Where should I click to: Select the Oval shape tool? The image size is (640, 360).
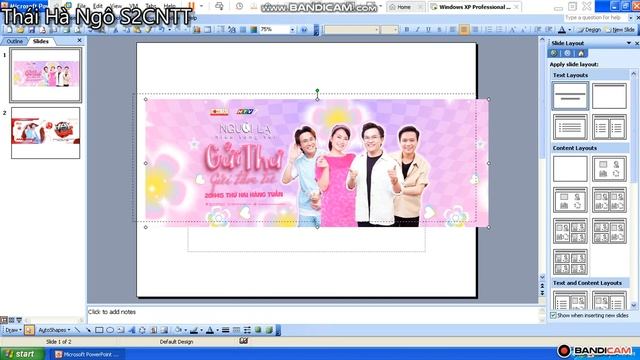pyautogui.click(x=110, y=330)
